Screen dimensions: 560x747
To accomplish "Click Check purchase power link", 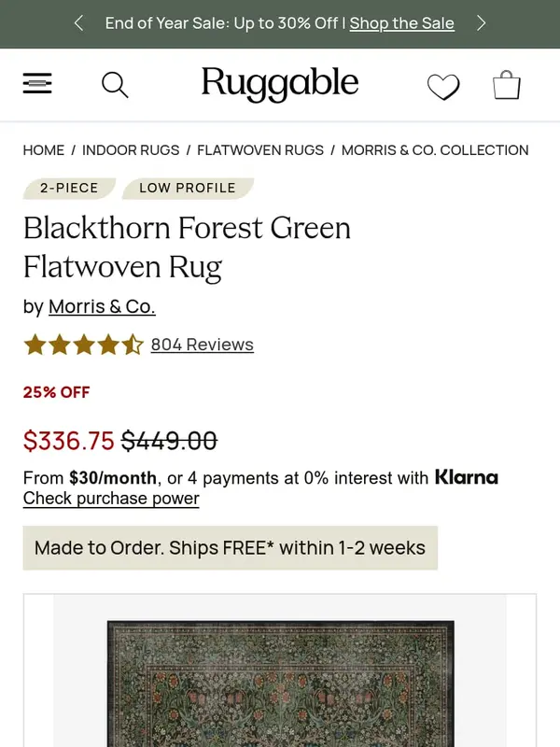I will pyautogui.click(x=111, y=499).
